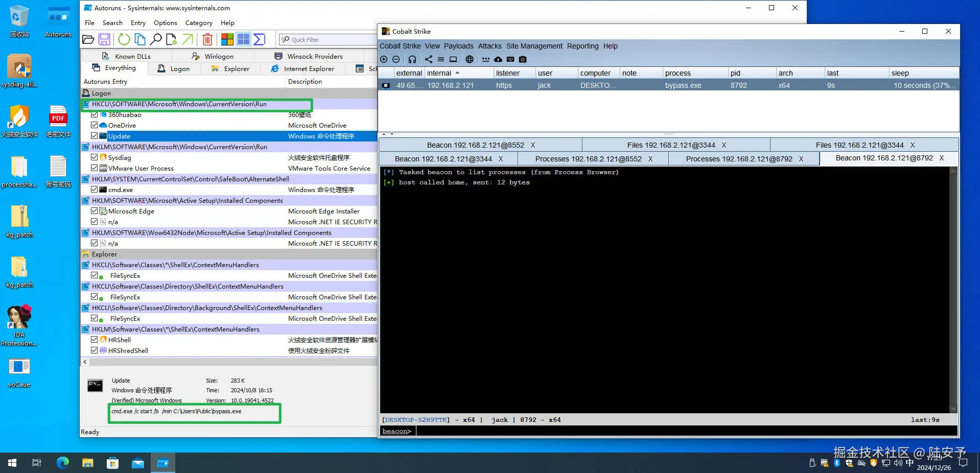Image resolution: width=980 pixels, height=473 pixels.
Task: Uncheck the VMware User Process checkbox
Action: coord(95,168)
